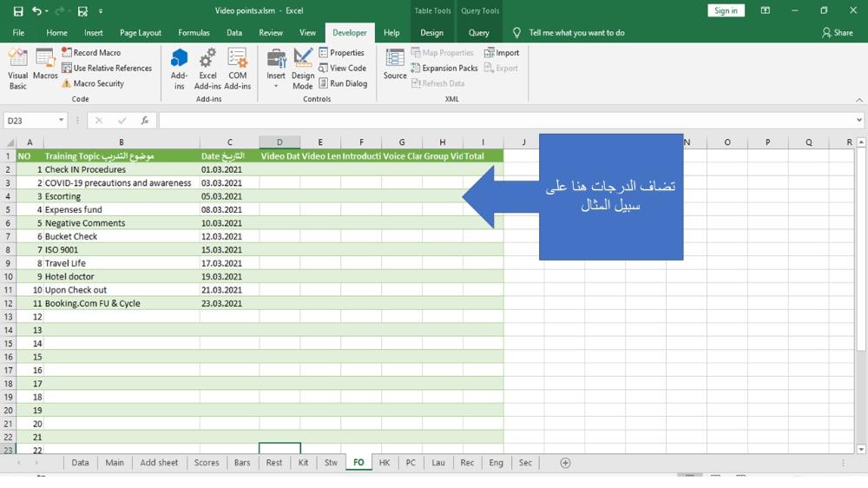The height and width of the screenshot is (488, 868).
Task: Collapse the ribbon with the chevron
Action: (x=859, y=100)
